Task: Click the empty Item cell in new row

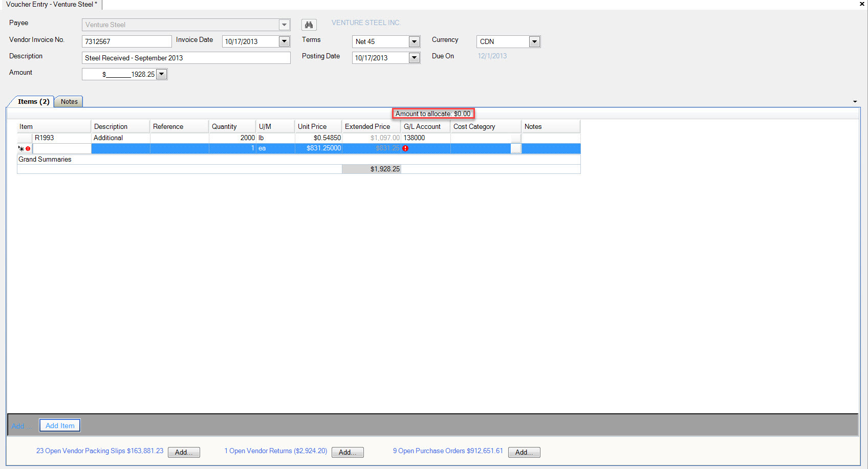Action: pos(62,148)
